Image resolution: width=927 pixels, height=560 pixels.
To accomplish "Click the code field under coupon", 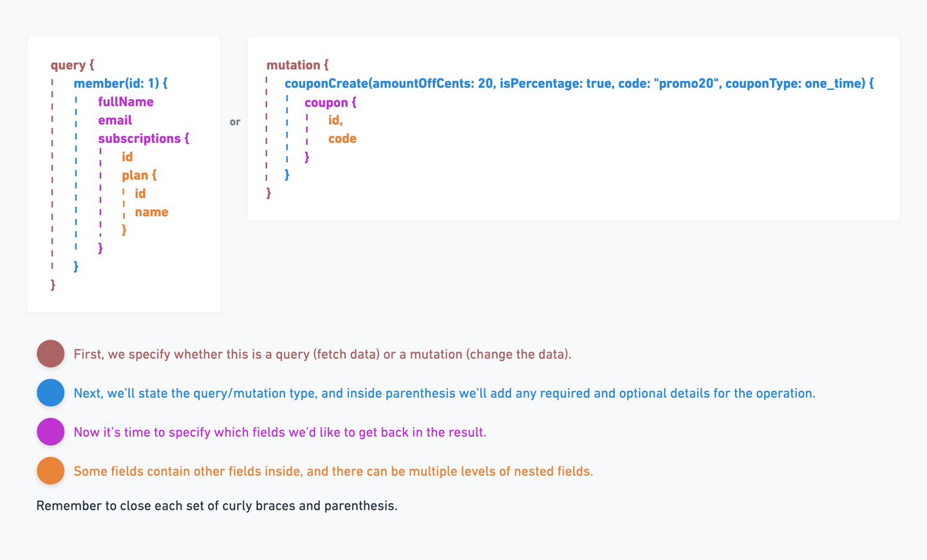I will tap(342, 138).
